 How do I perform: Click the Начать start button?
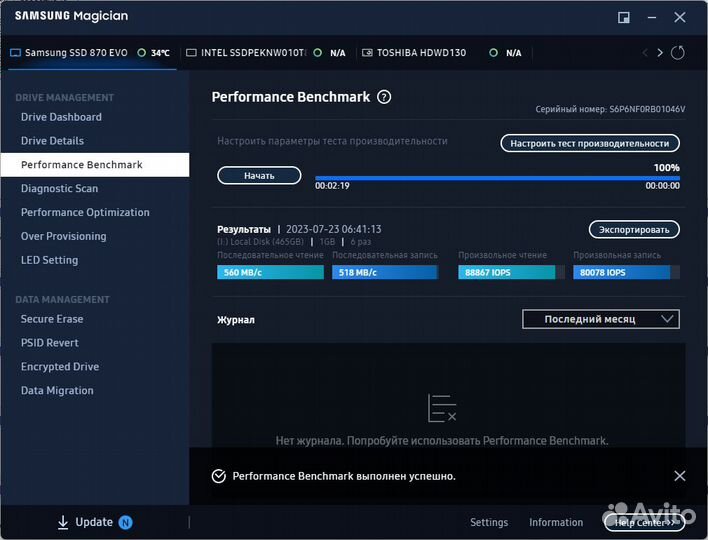point(259,176)
